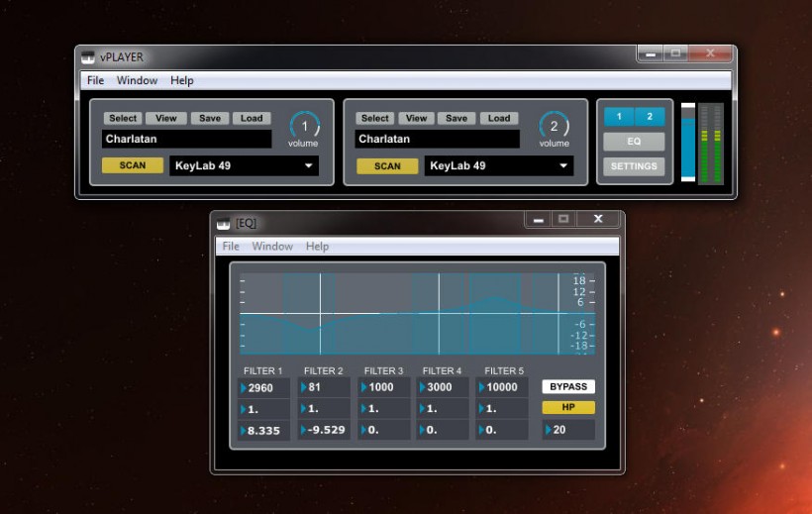The image size is (812, 514).
Task: Click the Filter 5 frequency arrow at 10000
Action: 483,387
